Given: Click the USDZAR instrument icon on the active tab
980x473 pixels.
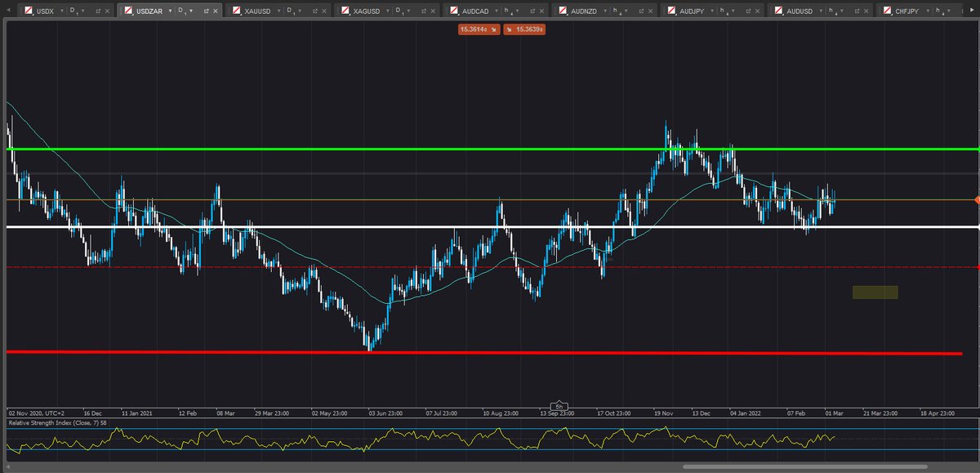Looking at the screenshot, I should [129, 11].
